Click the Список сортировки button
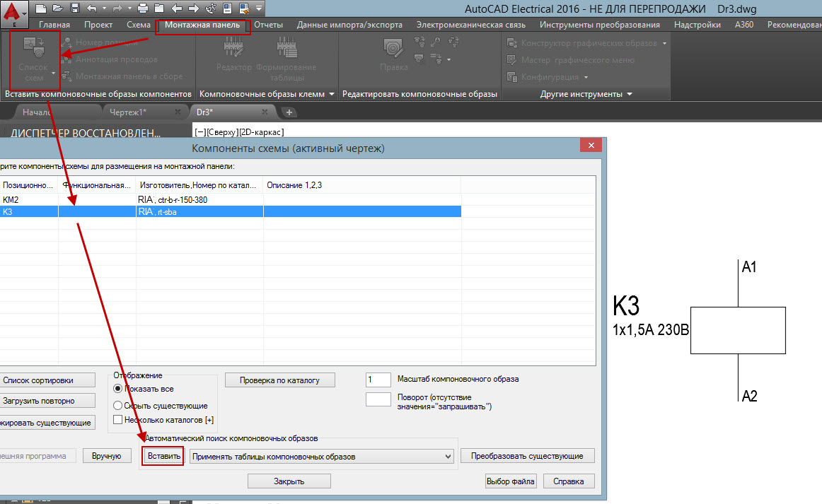This screenshot has width=822, height=504. click(47, 380)
